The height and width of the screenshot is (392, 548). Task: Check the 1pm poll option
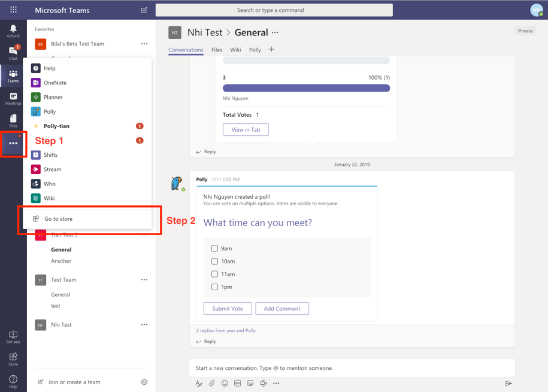pos(214,287)
